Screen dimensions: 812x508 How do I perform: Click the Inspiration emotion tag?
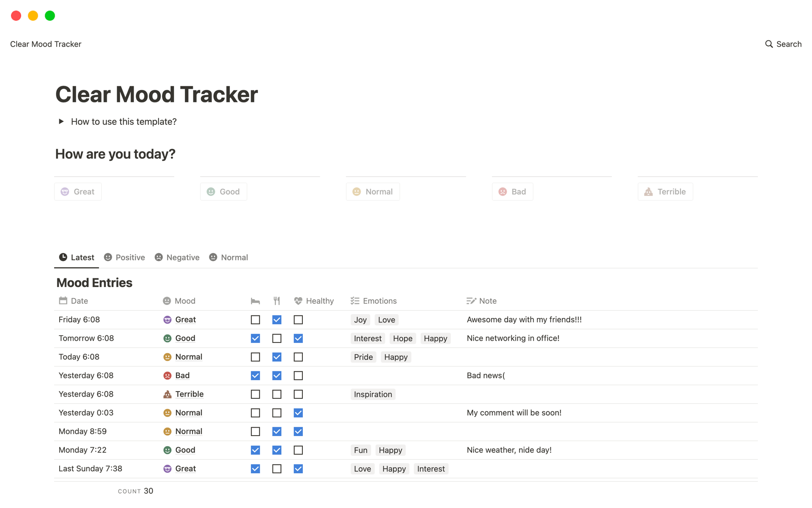(373, 394)
